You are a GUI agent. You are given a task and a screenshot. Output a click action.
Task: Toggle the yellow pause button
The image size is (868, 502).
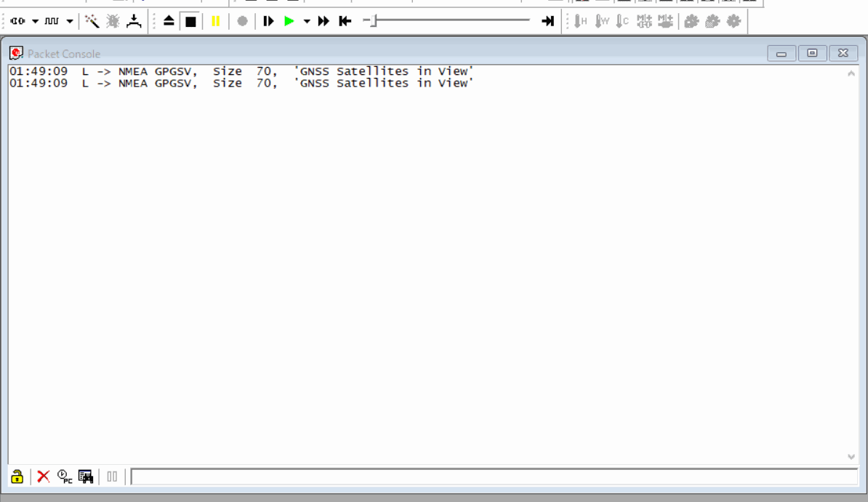[x=215, y=21]
